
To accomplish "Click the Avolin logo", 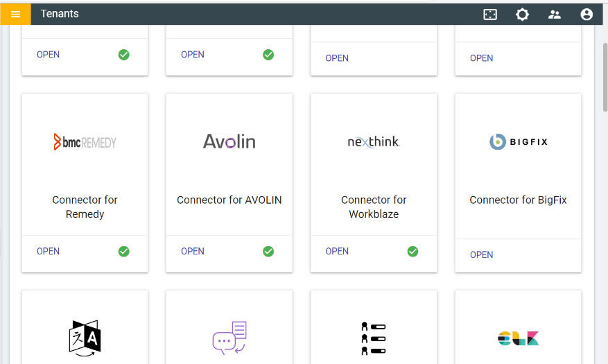I will (229, 141).
